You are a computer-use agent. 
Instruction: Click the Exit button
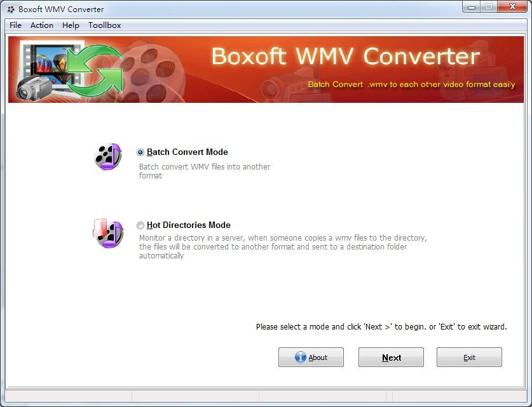[469, 357]
